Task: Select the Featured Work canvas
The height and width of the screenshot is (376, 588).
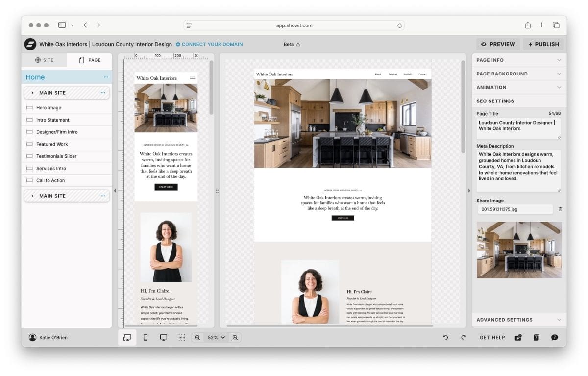Action: tap(67, 144)
